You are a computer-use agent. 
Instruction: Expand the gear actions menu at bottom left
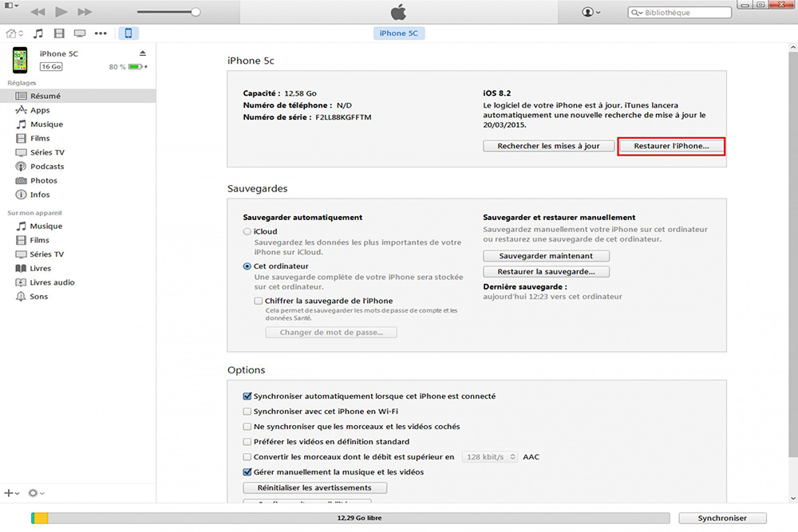36,494
